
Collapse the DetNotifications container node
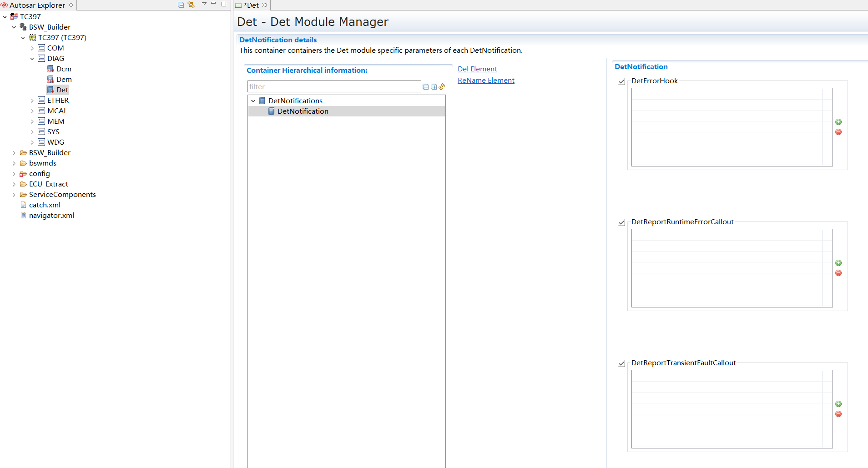(253, 101)
